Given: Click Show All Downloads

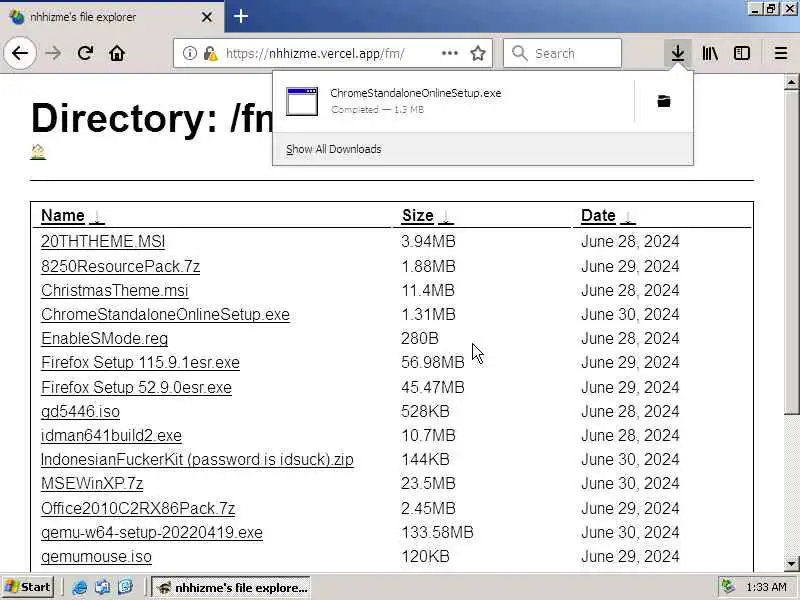Looking at the screenshot, I should pyautogui.click(x=334, y=149).
